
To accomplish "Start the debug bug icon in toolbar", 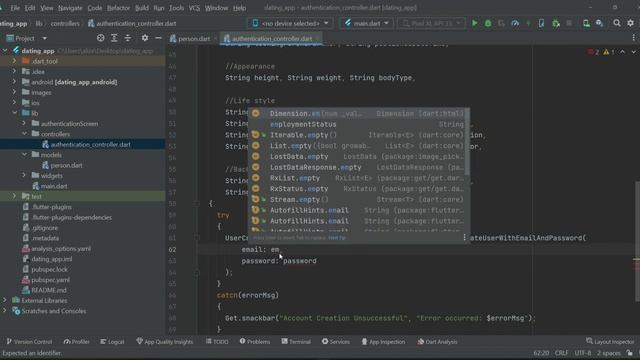I will pos(488,23).
